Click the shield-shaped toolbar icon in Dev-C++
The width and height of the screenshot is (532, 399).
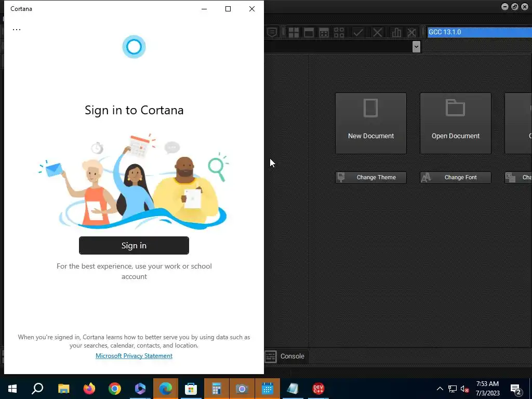[x=272, y=33]
